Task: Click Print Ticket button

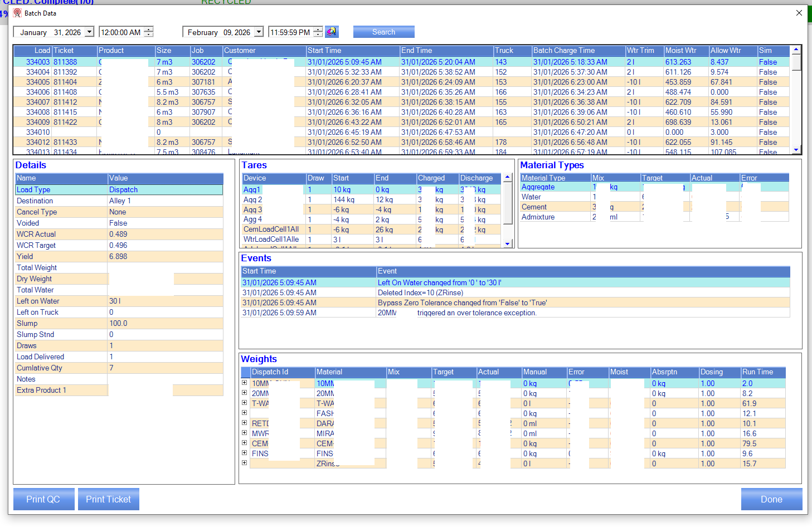Action: (108, 499)
